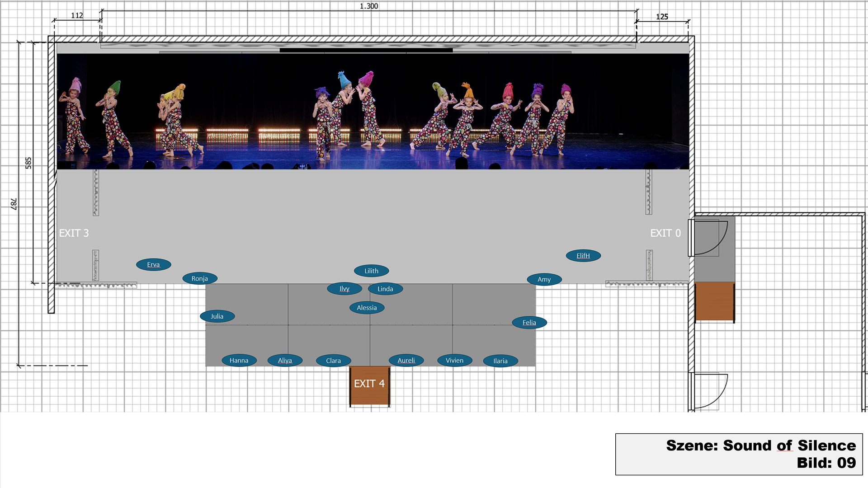
Task: Click the Vivien name marker
Action: tap(454, 361)
